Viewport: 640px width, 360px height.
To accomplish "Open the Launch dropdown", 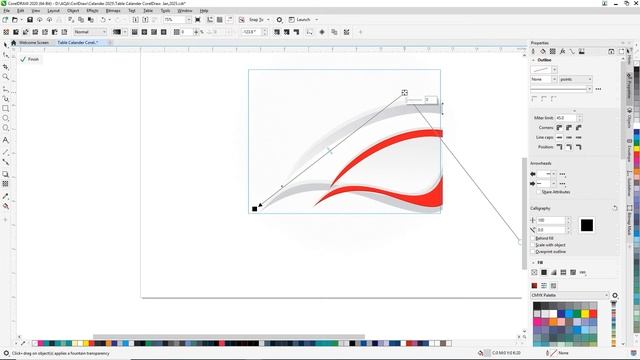I will point(317,20).
